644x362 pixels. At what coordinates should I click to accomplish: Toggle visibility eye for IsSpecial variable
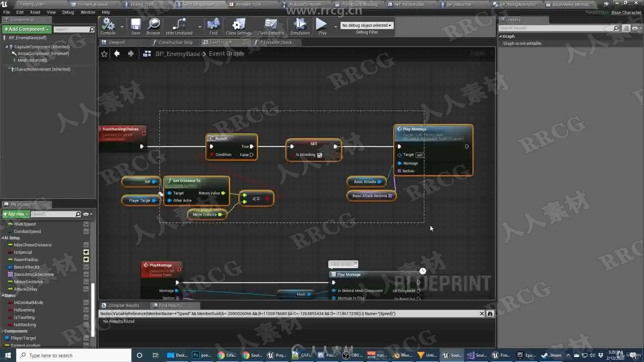coord(86,252)
